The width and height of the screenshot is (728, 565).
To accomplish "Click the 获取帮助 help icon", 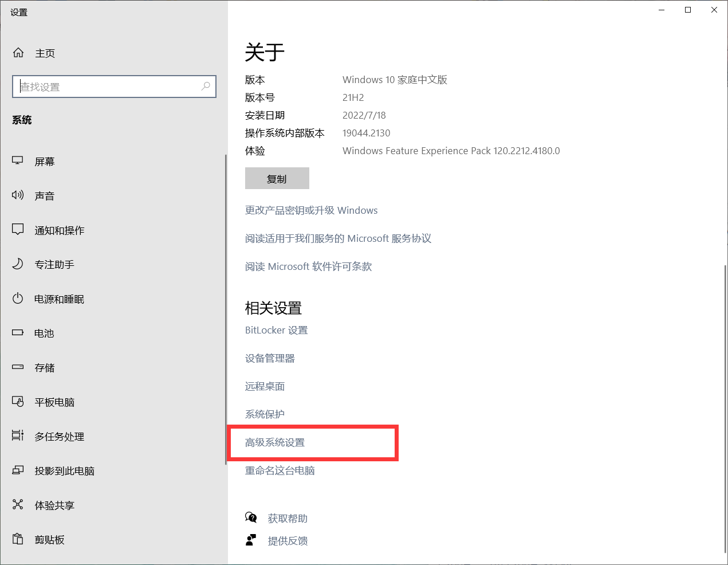I will click(251, 518).
